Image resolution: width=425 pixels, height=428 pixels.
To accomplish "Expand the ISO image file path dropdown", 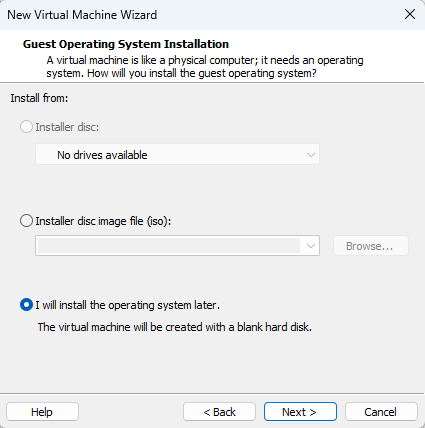I will tap(311, 246).
